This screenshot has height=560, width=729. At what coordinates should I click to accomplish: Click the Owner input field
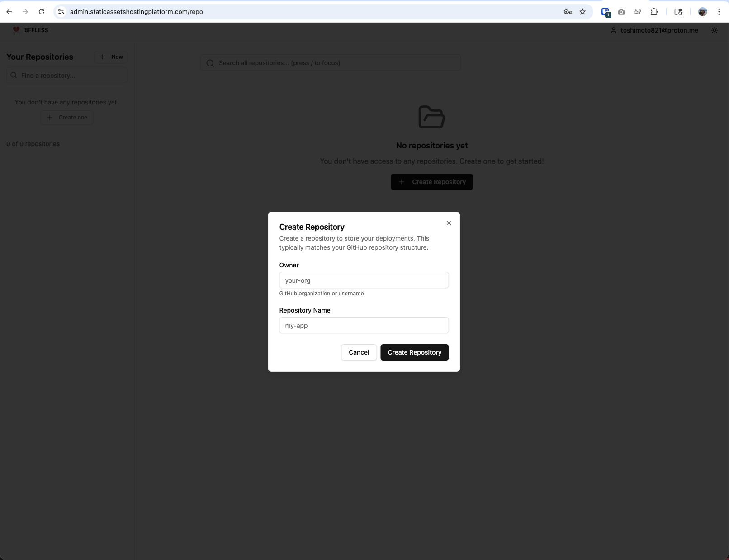364,280
